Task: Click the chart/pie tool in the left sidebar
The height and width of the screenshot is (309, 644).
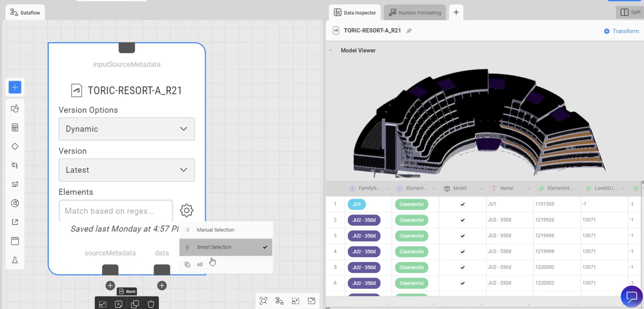Action: point(15,203)
